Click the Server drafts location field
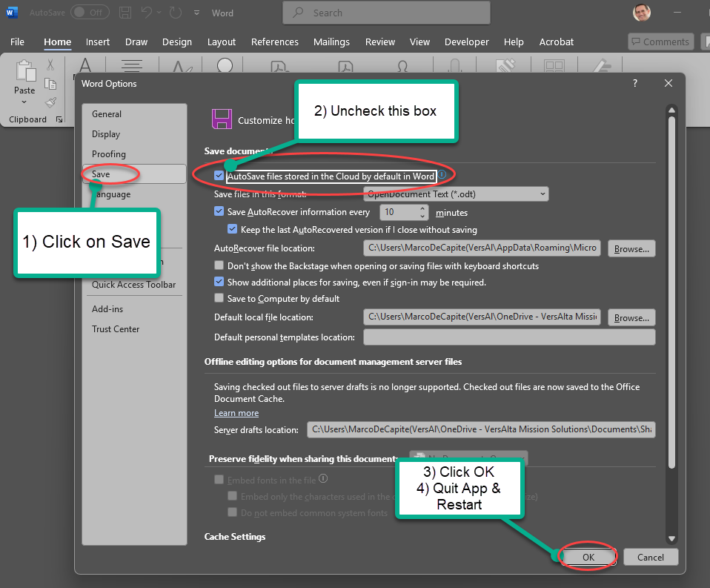The height and width of the screenshot is (588, 710). 481,429
